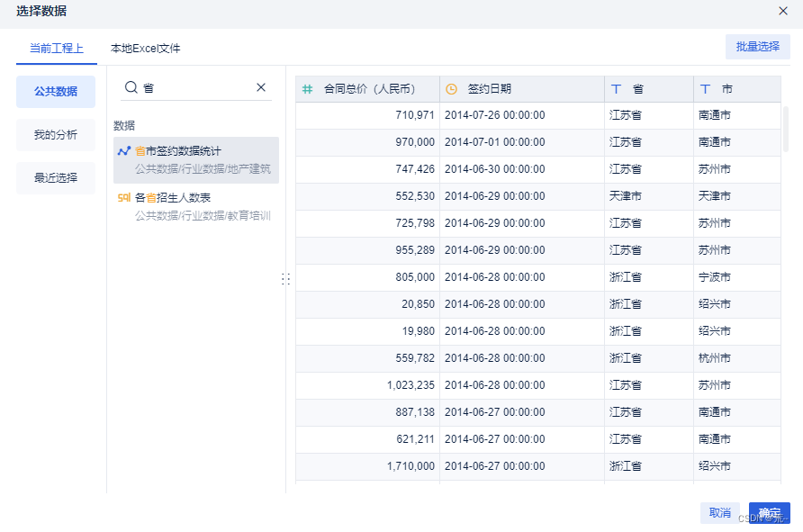Open 最近选择 in the left sidebar
Image resolution: width=803 pixels, height=532 pixels.
click(x=55, y=177)
